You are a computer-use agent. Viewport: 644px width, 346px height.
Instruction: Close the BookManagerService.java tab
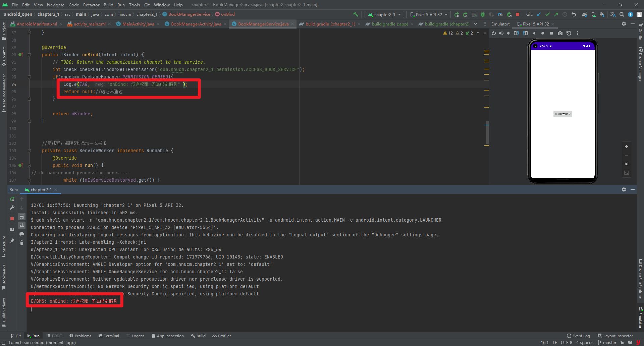292,24
